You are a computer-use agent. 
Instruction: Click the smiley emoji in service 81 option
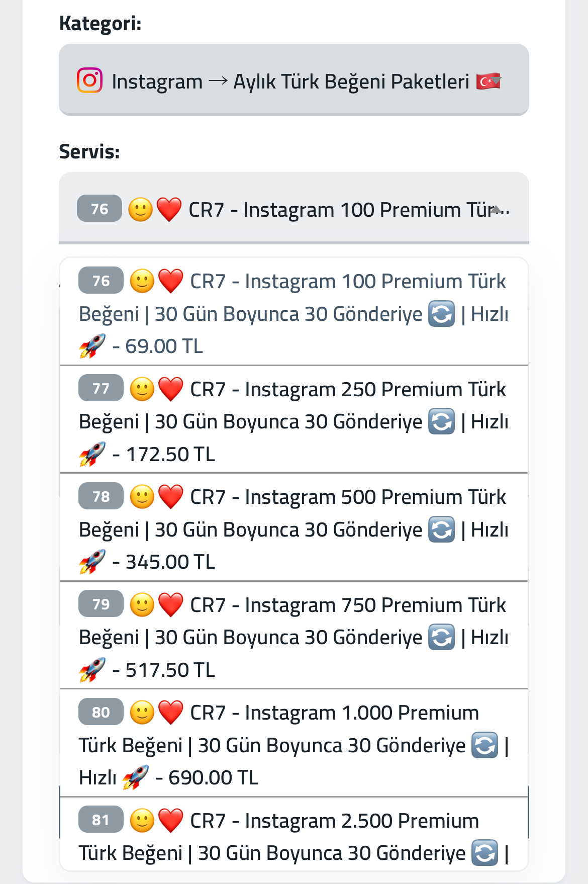click(142, 821)
